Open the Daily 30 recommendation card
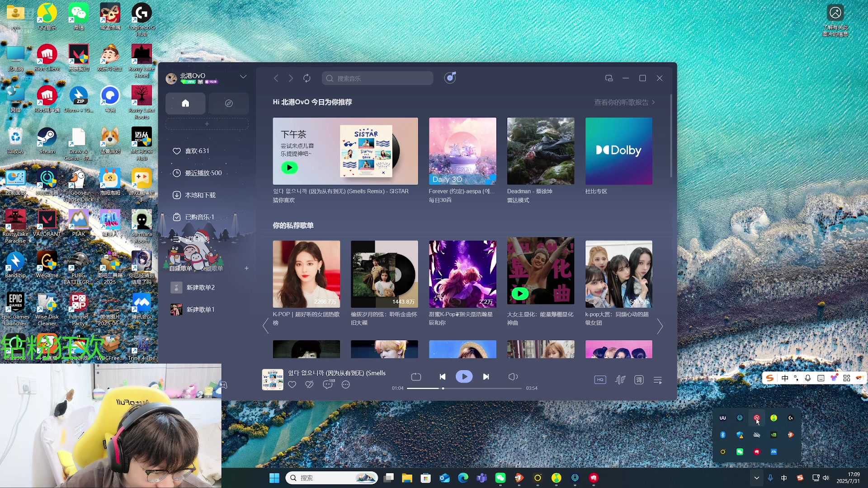The height and width of the screenshot is (488, 868). tap(462, 151)
